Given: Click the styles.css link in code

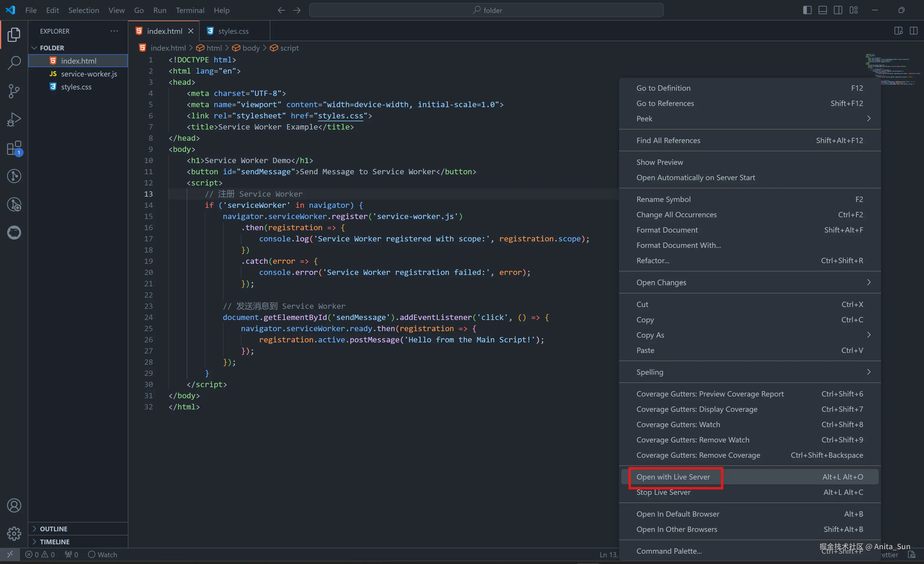Looking at the screenshot, I should 340,115.
